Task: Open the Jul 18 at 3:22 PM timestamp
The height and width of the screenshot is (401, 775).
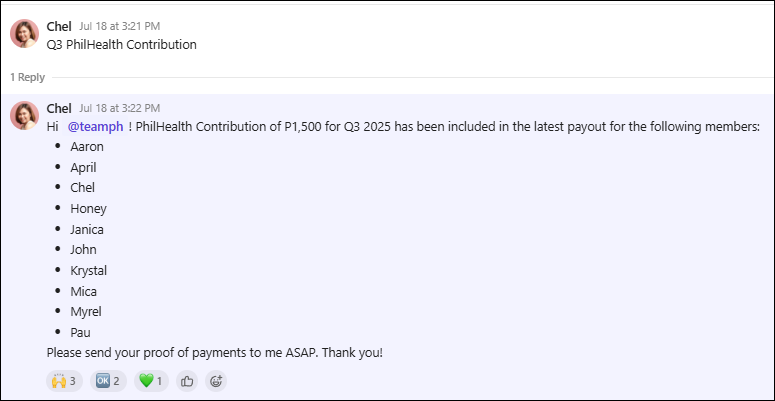Action: (119, 108)
